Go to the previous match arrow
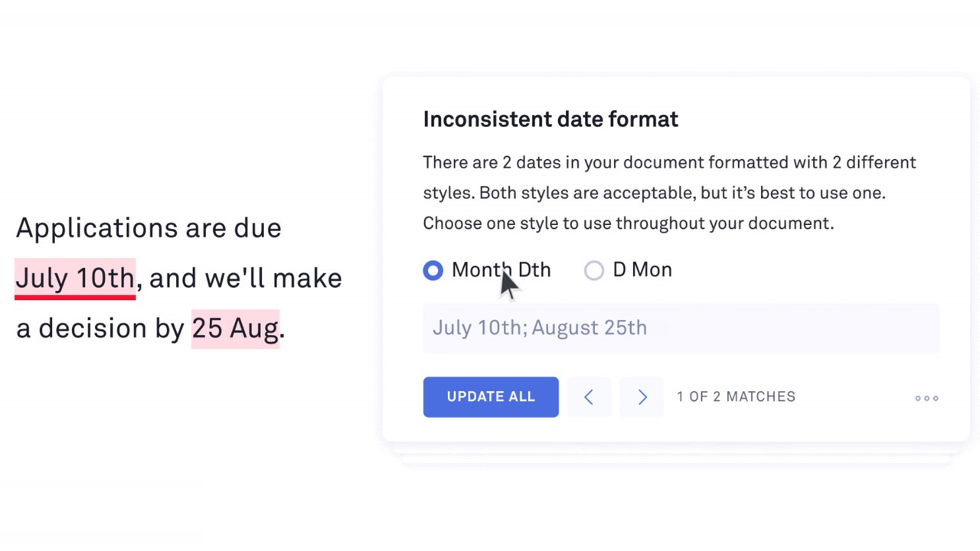Screen dimensions: 980x551 click(588, 396)
